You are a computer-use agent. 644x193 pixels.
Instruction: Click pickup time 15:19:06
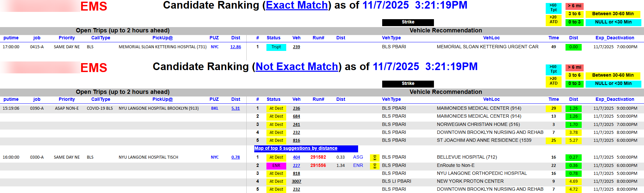pos(11,108)
